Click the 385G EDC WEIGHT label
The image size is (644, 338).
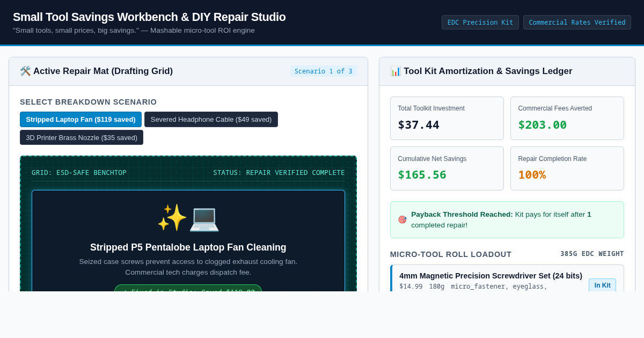click(x=592, y=254)
